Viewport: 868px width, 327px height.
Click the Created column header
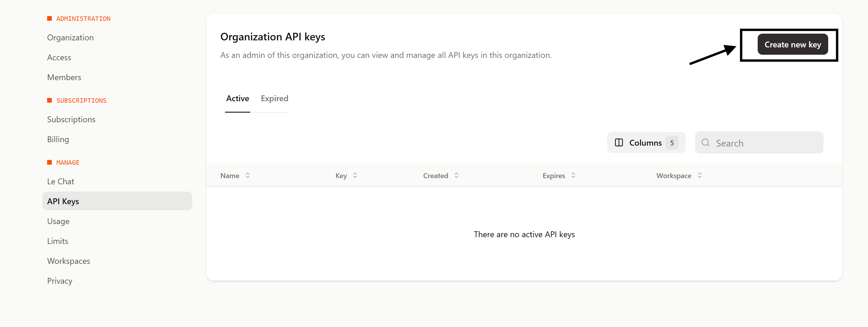(435, 176)
